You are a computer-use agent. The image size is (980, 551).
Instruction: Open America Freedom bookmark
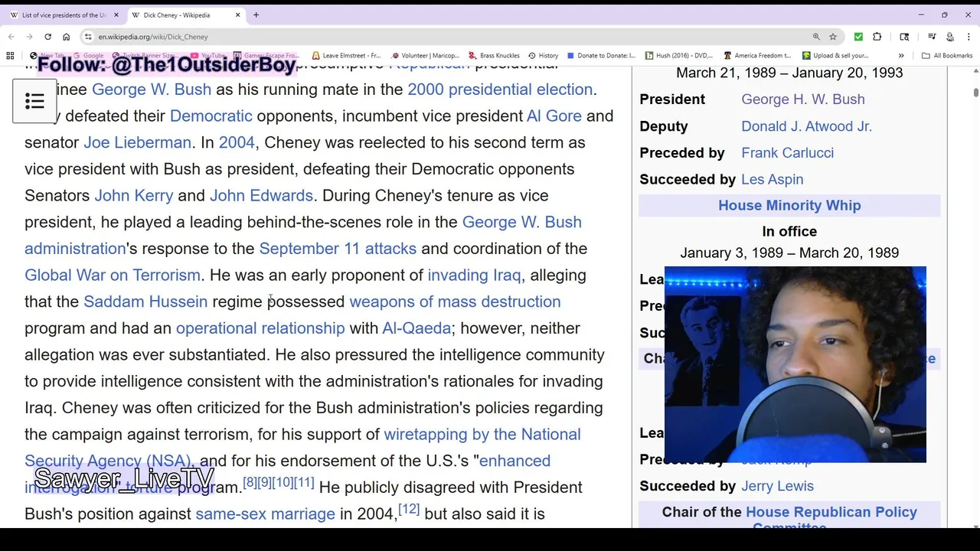coord(757,56)
